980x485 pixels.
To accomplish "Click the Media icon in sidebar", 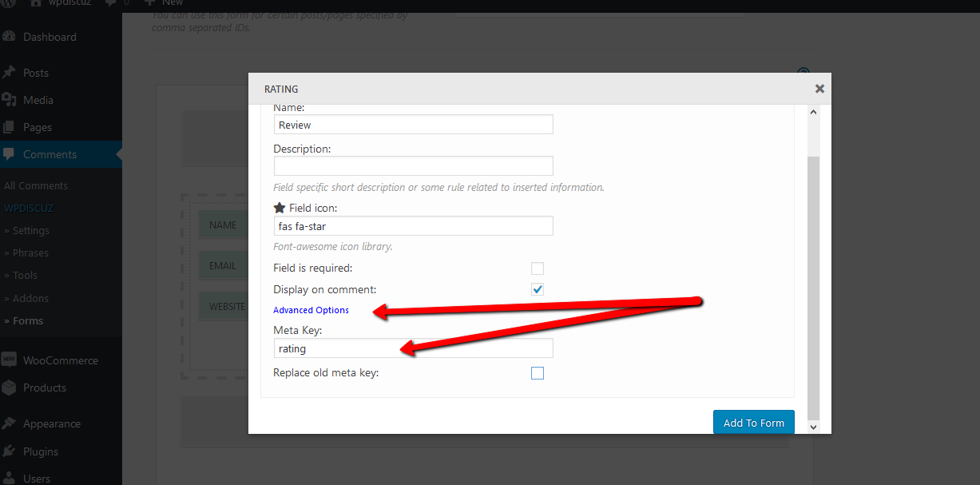I will 10,100.
